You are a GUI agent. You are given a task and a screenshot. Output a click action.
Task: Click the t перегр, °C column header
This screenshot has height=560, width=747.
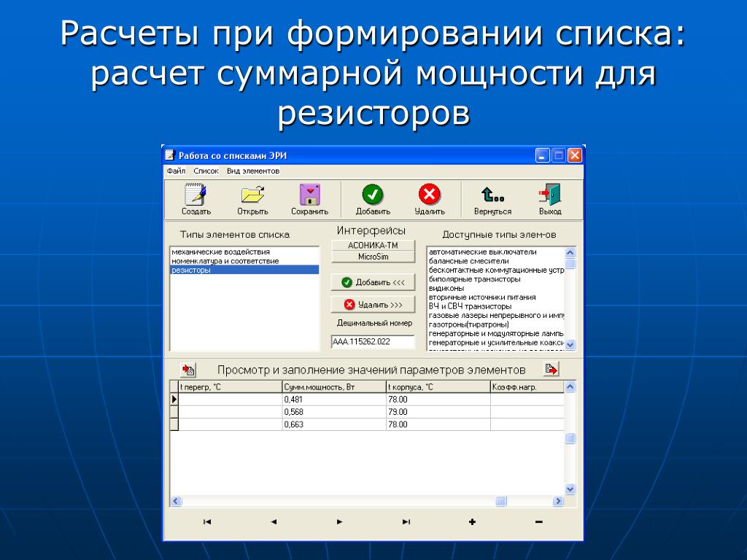pyautogui.click(x=231, y=387)
